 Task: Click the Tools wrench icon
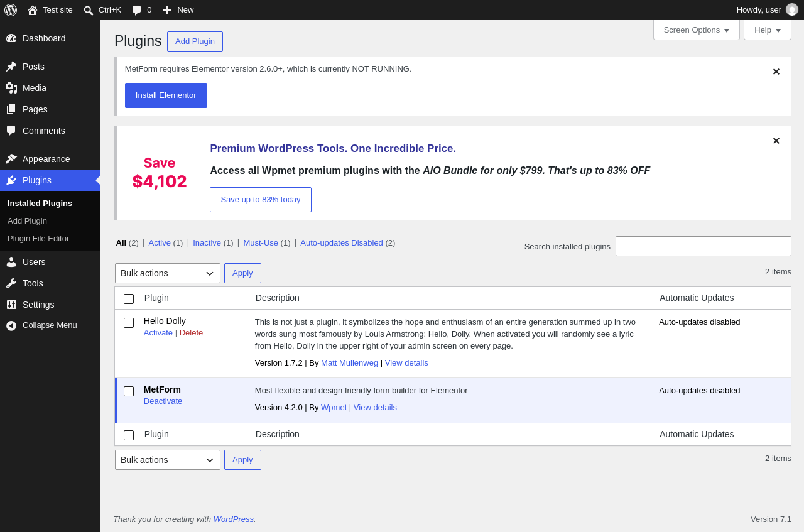pyautogui.click(x=11, y=283)
